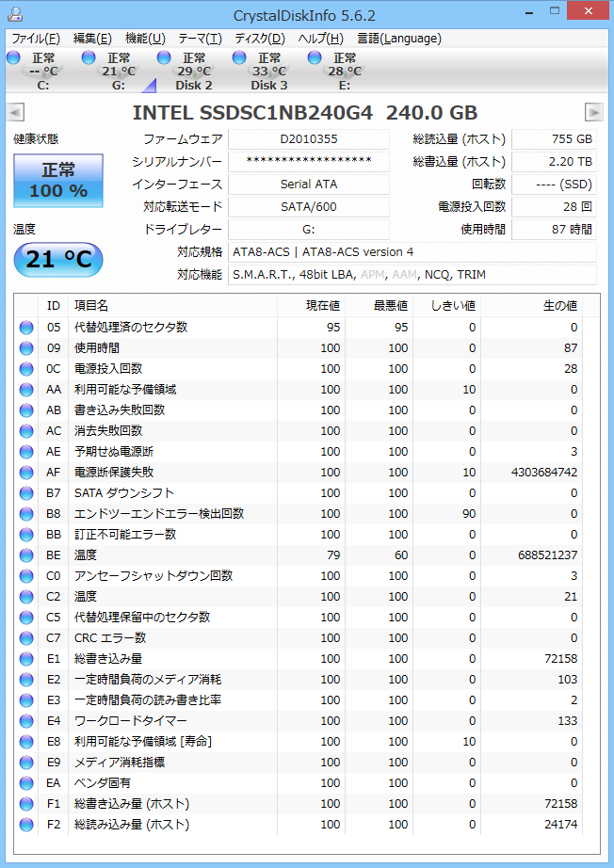Open the ファイル(F) menu
Image resolution: width=614 pixels, height=868 pixels.
36,39
